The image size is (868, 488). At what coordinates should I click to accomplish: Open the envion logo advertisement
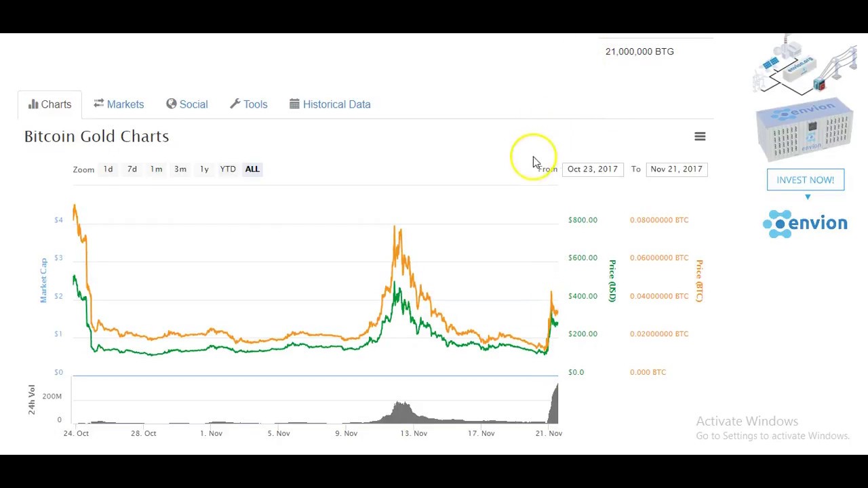click(805, 224)
